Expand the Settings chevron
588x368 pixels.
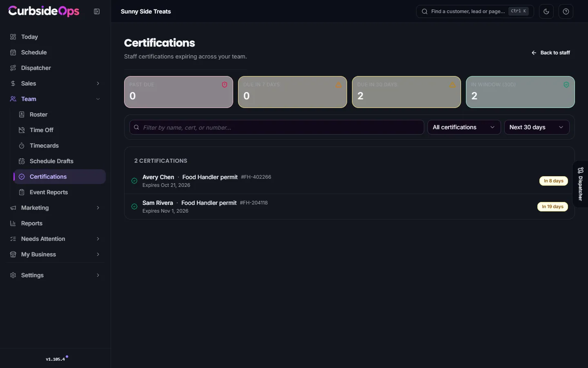click(98, 275)
